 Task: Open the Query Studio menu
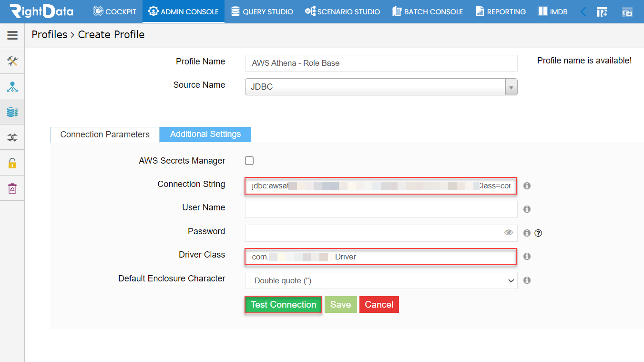tap(262, 11)
